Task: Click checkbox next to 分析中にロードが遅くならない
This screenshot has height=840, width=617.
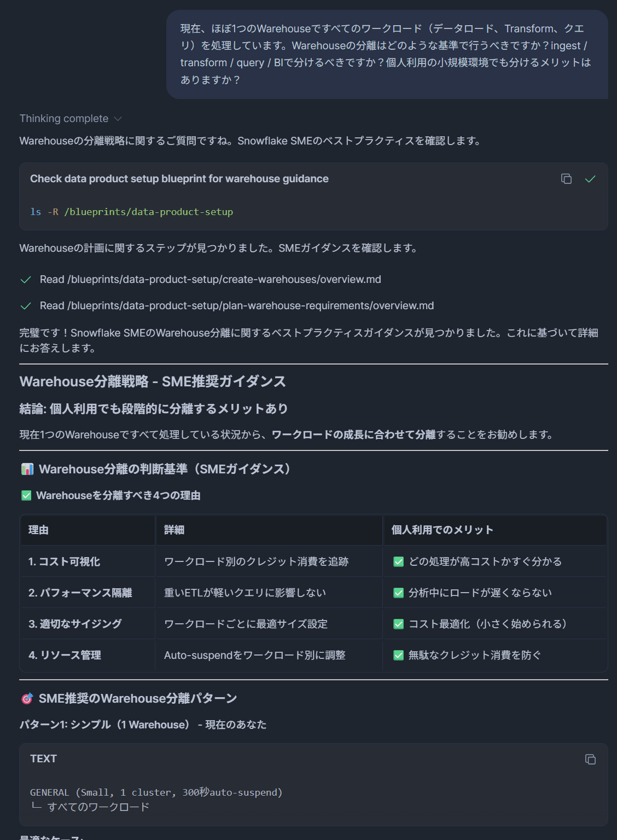Action: click(x=399, y=593)
